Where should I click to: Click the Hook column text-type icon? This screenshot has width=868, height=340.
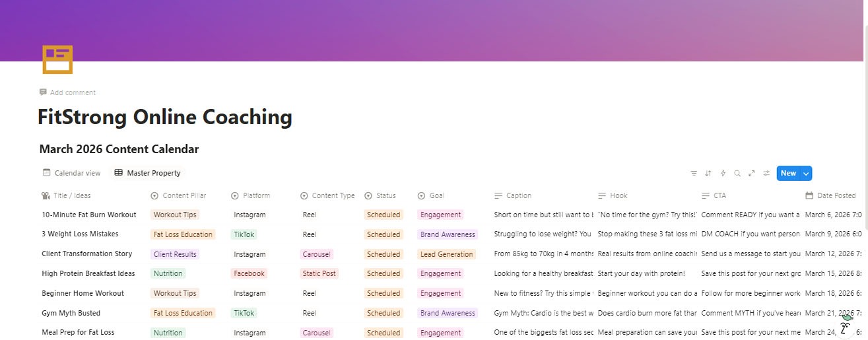[x=602, y=195]
